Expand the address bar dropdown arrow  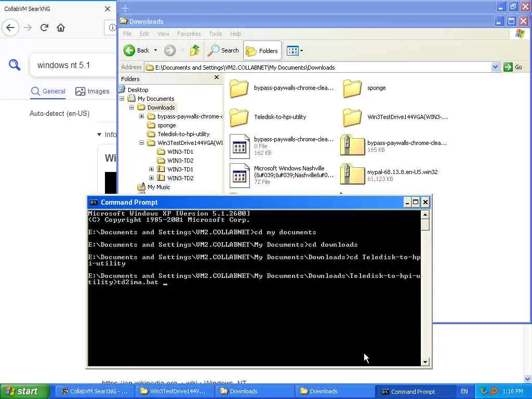point(495,67)
